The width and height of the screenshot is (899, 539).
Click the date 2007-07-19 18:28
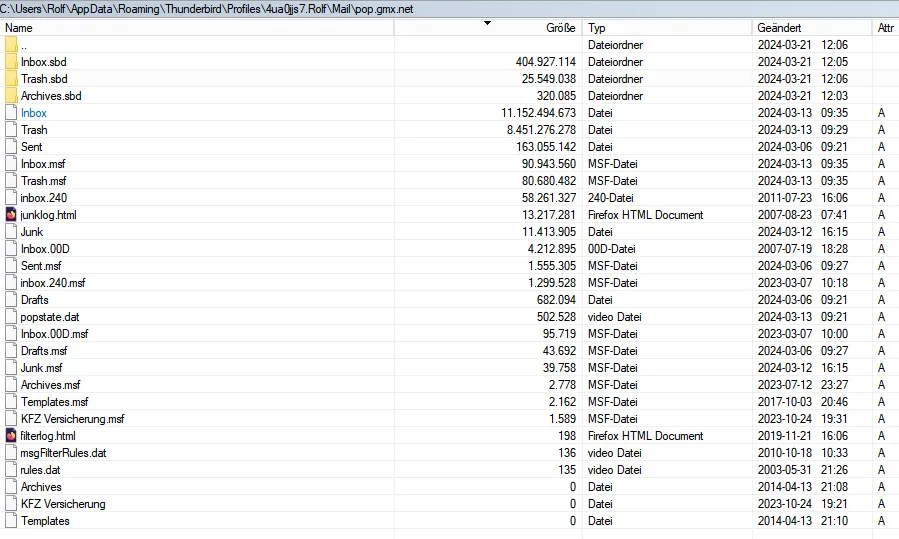coord(802,249)
